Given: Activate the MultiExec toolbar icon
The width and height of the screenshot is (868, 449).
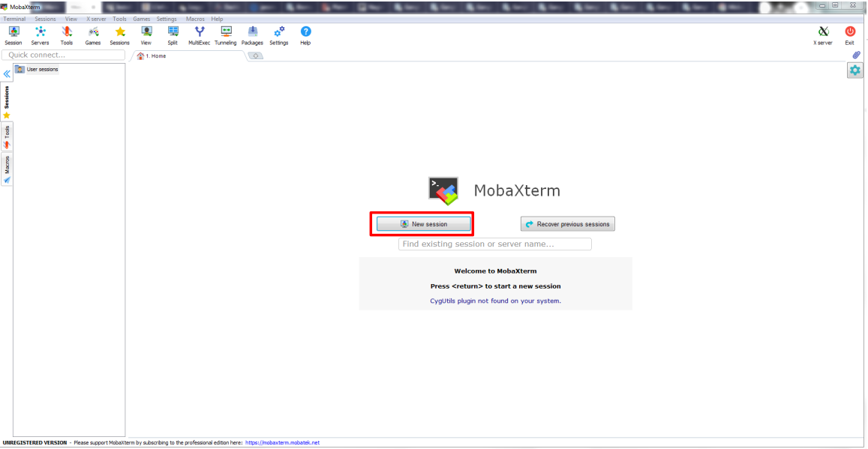Looking at the screenshot, I should pyautogui.click(x=200, y=36).
